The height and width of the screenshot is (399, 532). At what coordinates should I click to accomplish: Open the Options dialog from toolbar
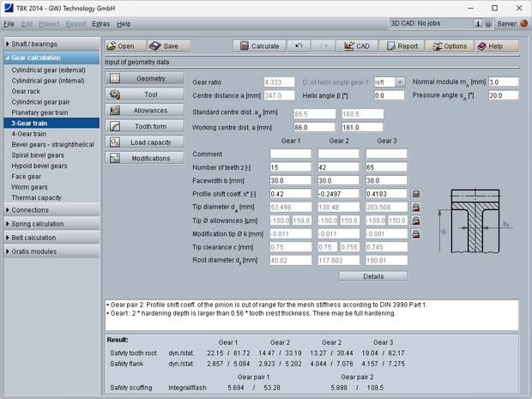[450, 46]
